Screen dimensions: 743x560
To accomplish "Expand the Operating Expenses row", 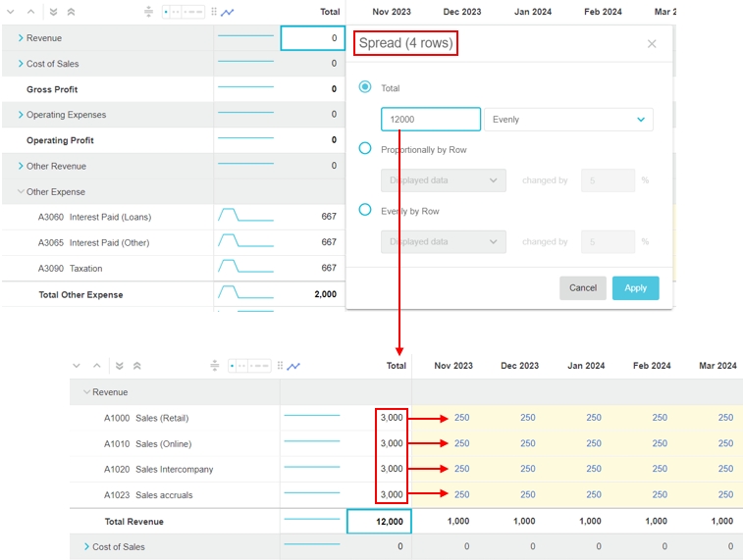I will (21, 115).
